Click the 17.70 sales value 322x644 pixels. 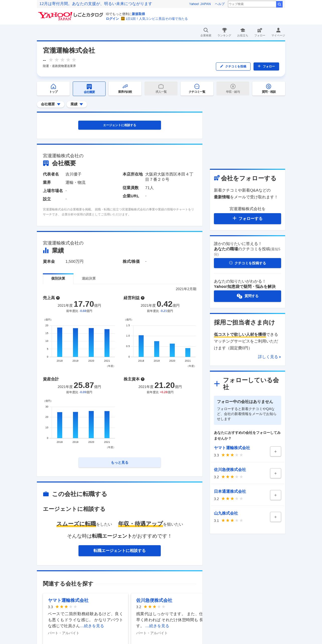click(x=84, y=304)
